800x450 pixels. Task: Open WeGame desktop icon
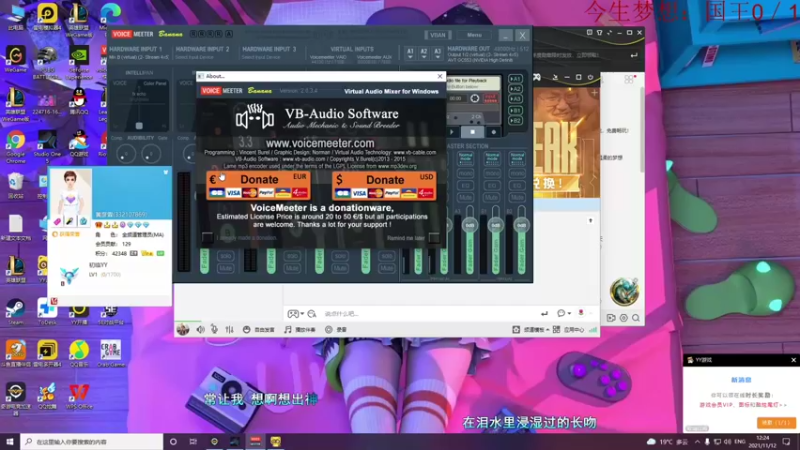point(16,60)
